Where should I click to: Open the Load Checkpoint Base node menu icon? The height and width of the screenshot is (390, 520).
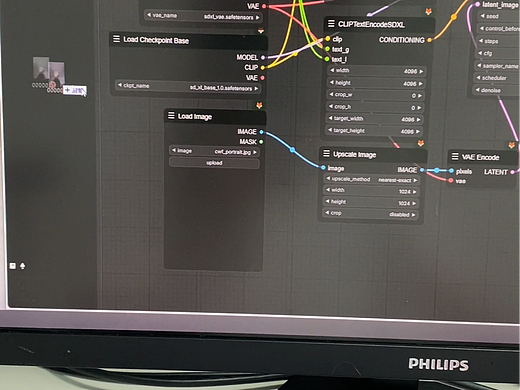[116, 39]
